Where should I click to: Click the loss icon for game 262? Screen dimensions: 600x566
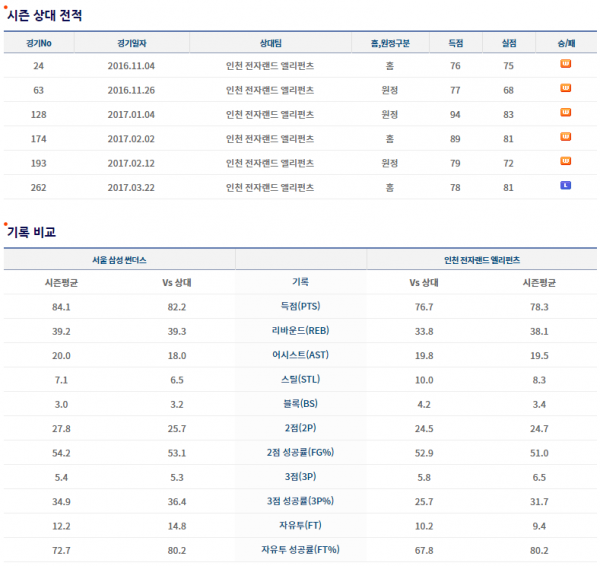566,185
